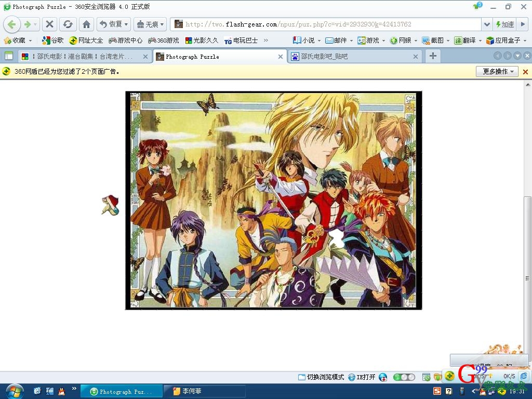Close the 邵氏电影 港台剧集 tab
The image size is (532, 399).
point(145,57)
